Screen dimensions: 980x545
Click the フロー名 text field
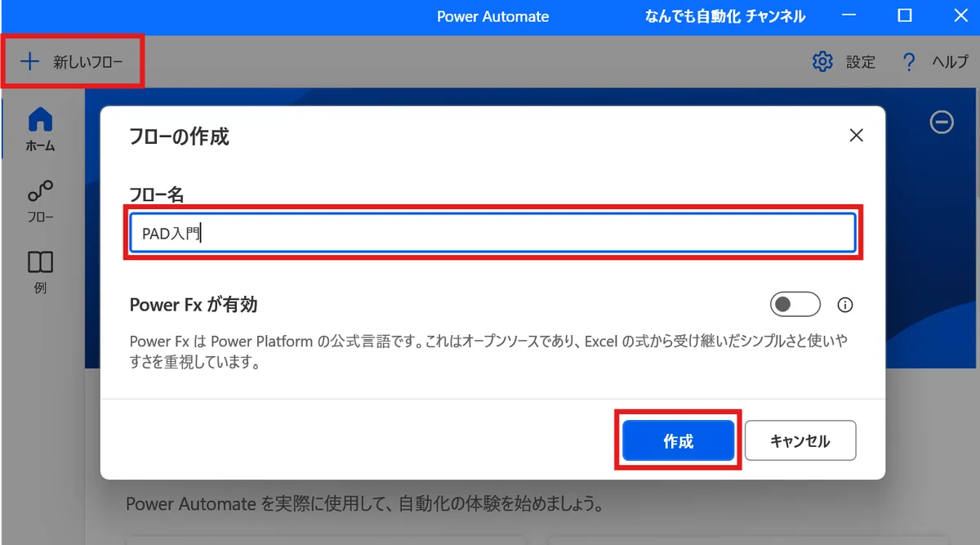point(492,233)
